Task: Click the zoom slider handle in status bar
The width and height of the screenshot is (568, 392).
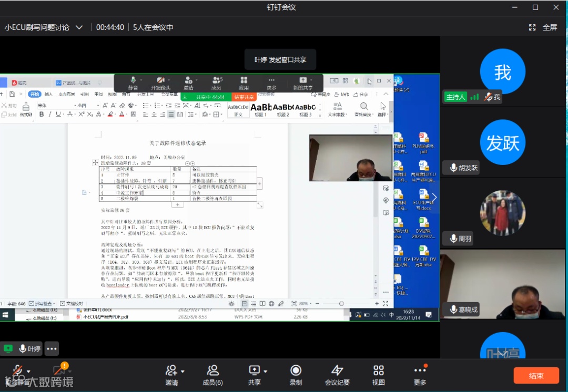Action: [x=341, y=304]
